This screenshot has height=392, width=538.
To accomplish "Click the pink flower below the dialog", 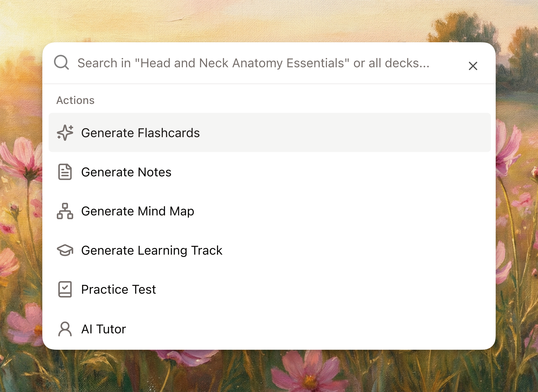I will coord(306,373).
